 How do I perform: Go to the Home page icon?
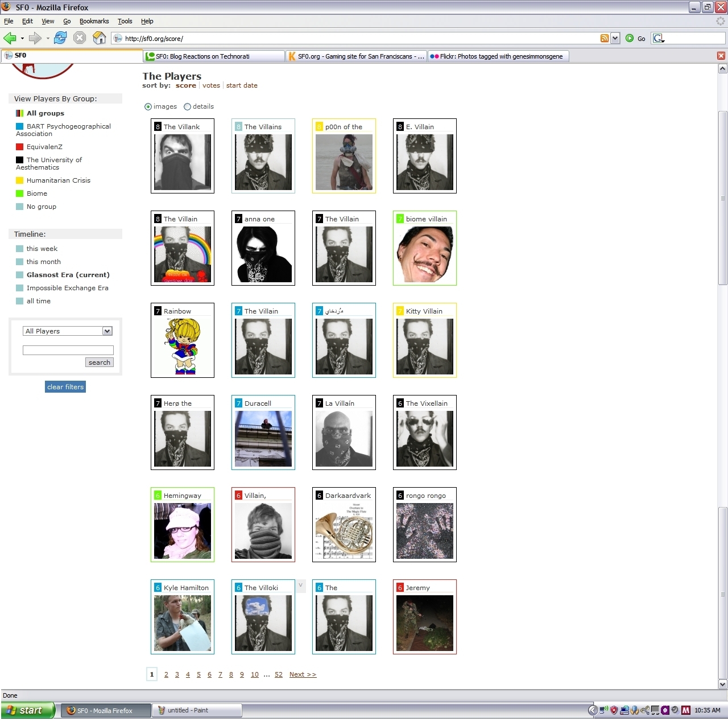[99, 38]
